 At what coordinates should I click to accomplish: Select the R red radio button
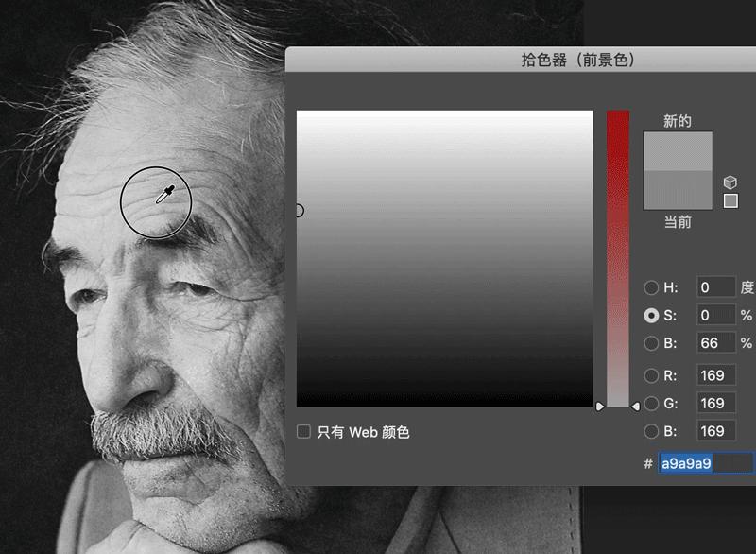[651, 372]
